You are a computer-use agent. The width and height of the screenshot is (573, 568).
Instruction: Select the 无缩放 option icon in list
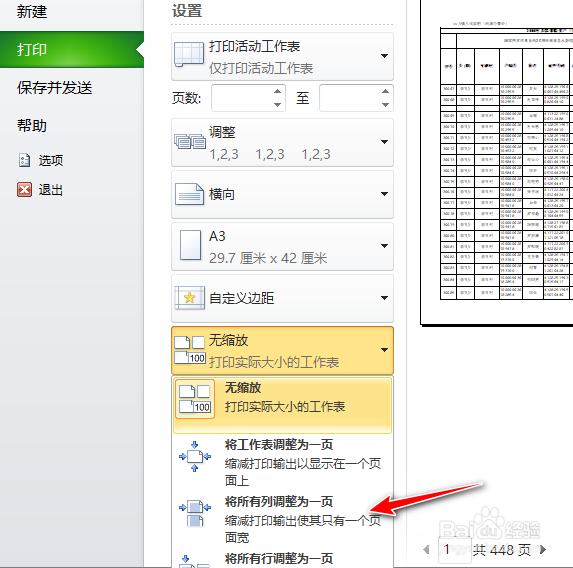[x=195, y=399]
